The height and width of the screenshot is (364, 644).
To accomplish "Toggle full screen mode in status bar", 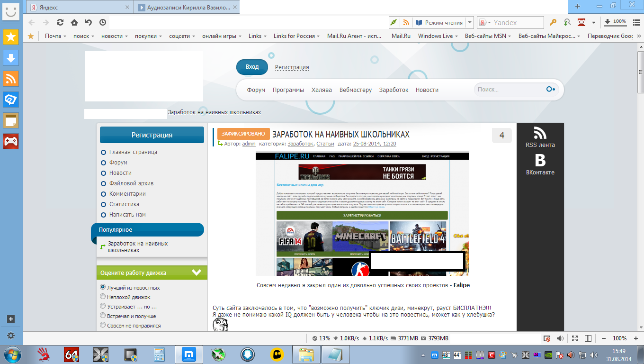I will tap(575, 338).
